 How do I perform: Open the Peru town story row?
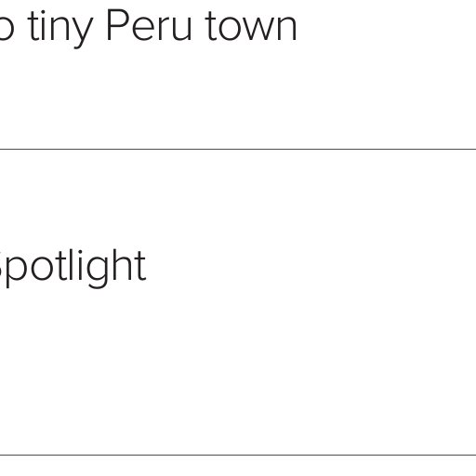click(238, 74)
